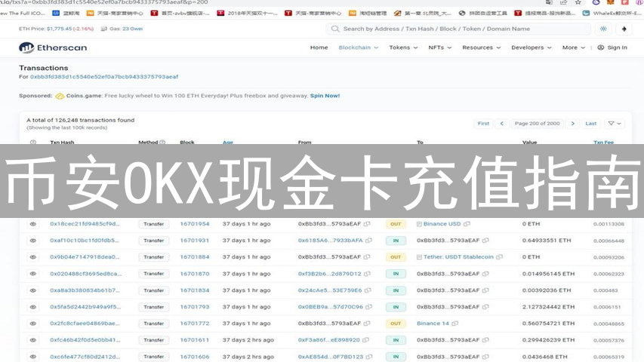The height and width of the screenshot is (362, 644).
Task: Copy From address in row 16701954
Action: click(x=367, y=224)
